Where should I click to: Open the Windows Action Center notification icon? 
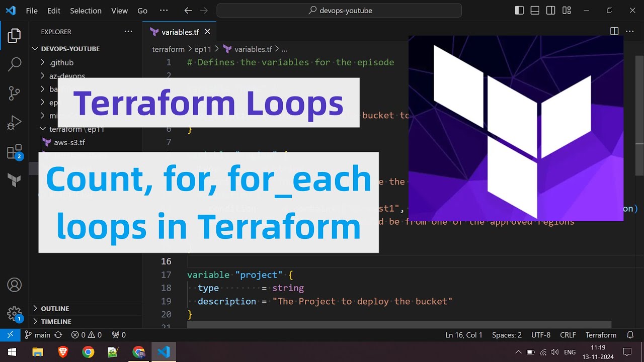[x=627, y=352]
